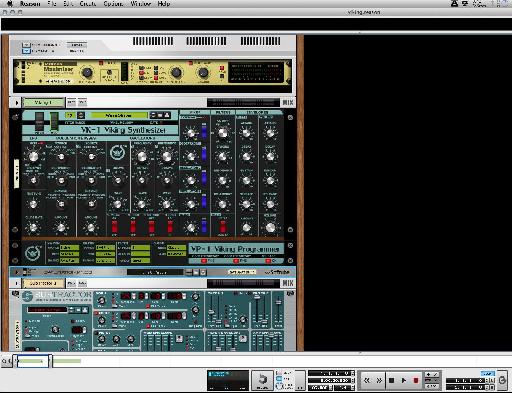512x393 pixels.
Task: Click the top filter knob on VK-1
Action: pyautogui.click(x=222, y=133)
